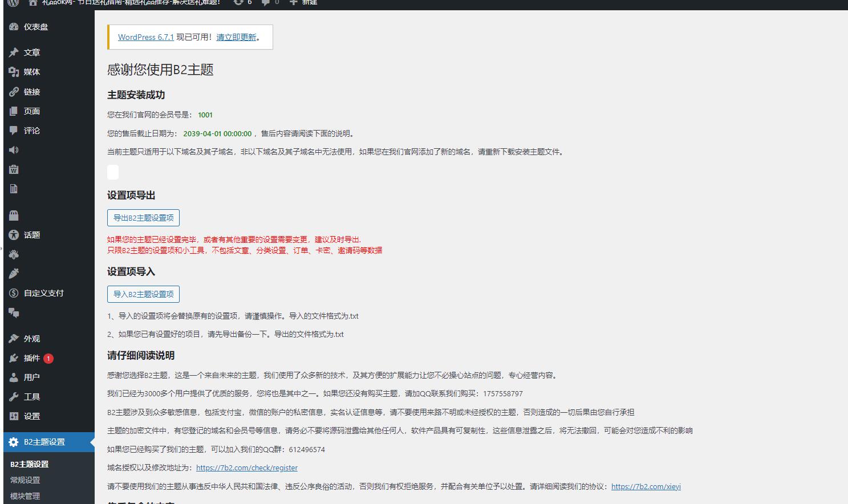Viewport: 848px width, 504px height.
Task: Open the 常规设置 submenu item
Action: click(x=25, y=479)
